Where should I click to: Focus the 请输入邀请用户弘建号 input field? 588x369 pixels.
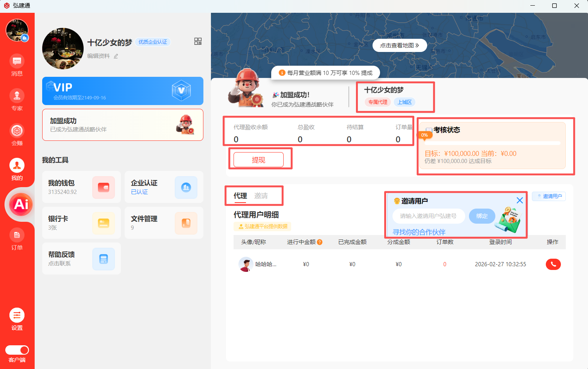click(x=428, y=216)
